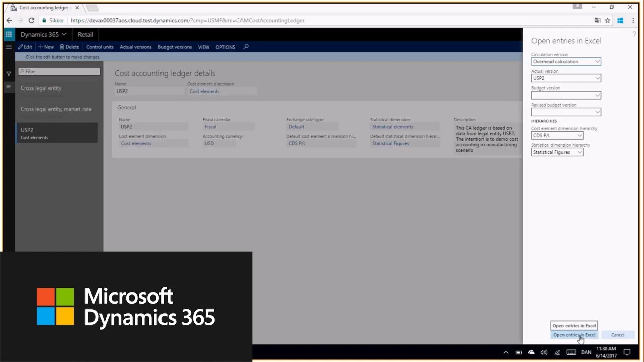Select the USP2 Cost elements ledger entry
The image size is (644, 362).
(57, 133)
